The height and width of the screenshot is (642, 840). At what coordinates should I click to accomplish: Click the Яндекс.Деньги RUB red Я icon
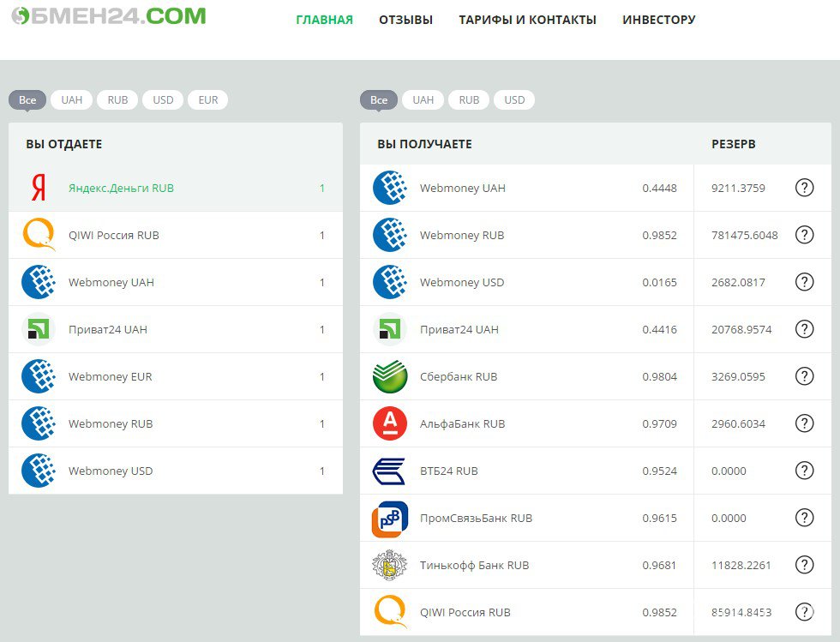(x=39, y=188)
